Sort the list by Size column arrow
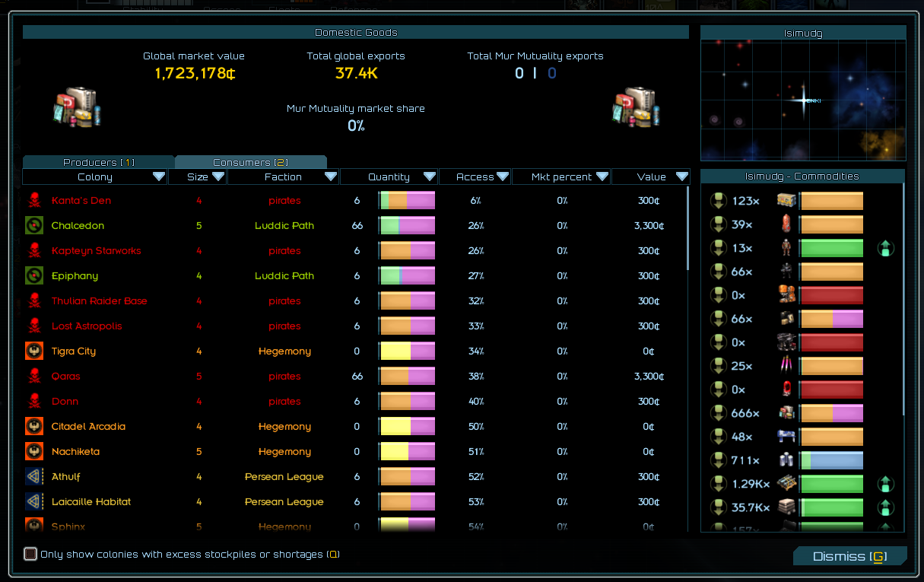This screenshot has width=924, height=582. 218,177
